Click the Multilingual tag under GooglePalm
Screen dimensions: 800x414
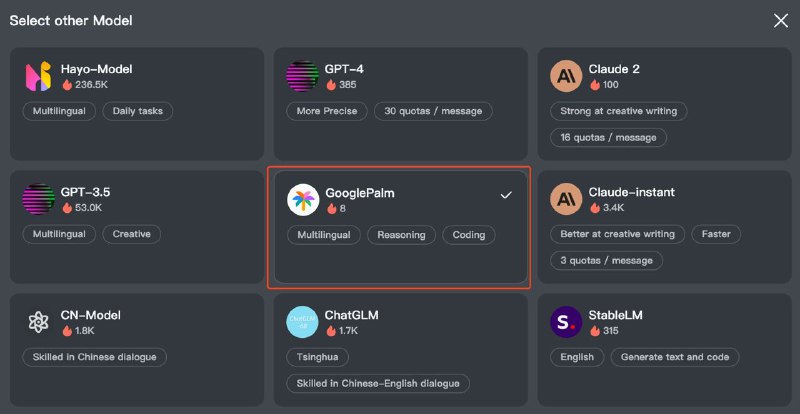click(x=323, y=235)
